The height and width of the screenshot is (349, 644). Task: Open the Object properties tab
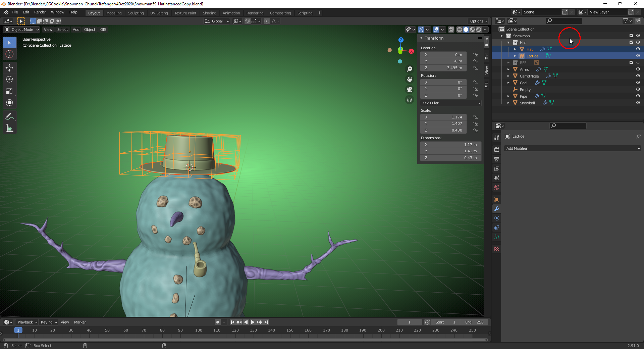coord(497,199)
